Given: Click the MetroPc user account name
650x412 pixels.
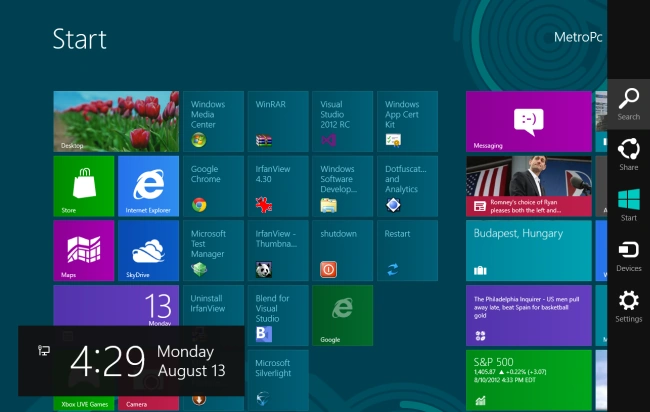Looking at the screenshot, I should [x=578, y=37].
